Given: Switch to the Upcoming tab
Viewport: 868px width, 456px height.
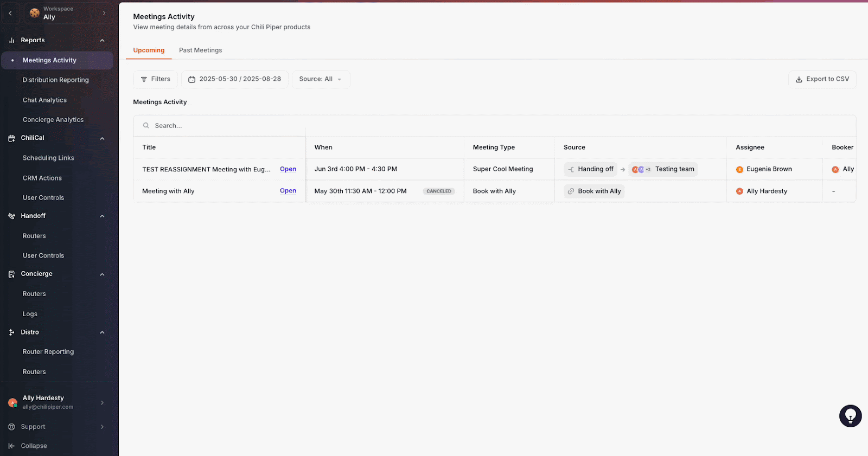Looking at the screenshot, I should pyautogui.click(x=149, y=50).
